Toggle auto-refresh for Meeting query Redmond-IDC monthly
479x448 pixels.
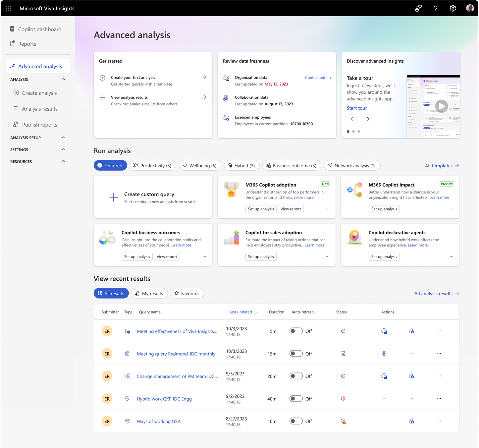(x=296, y=354)
